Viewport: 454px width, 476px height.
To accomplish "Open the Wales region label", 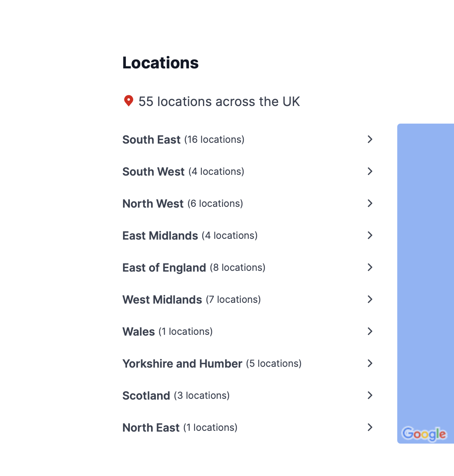I will pyautogui.click(x=139, y=332).
